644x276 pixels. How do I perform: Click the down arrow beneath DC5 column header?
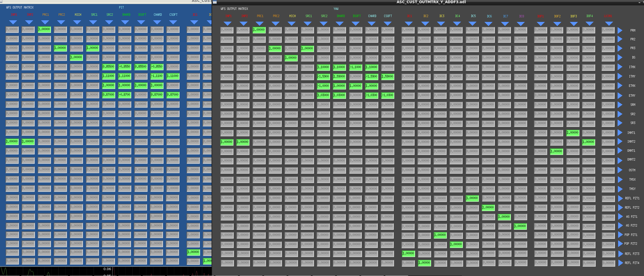[x=472, y=24]
